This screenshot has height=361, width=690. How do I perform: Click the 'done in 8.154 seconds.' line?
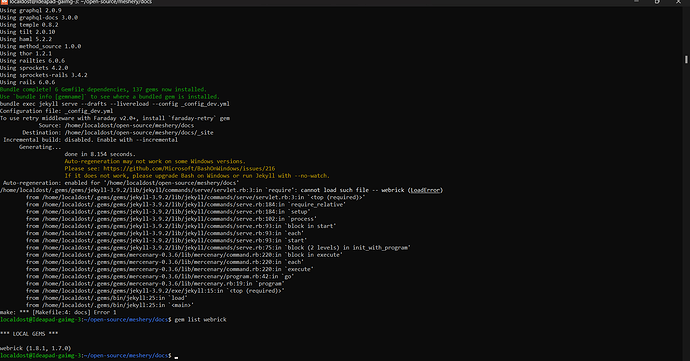click(100, 154)
